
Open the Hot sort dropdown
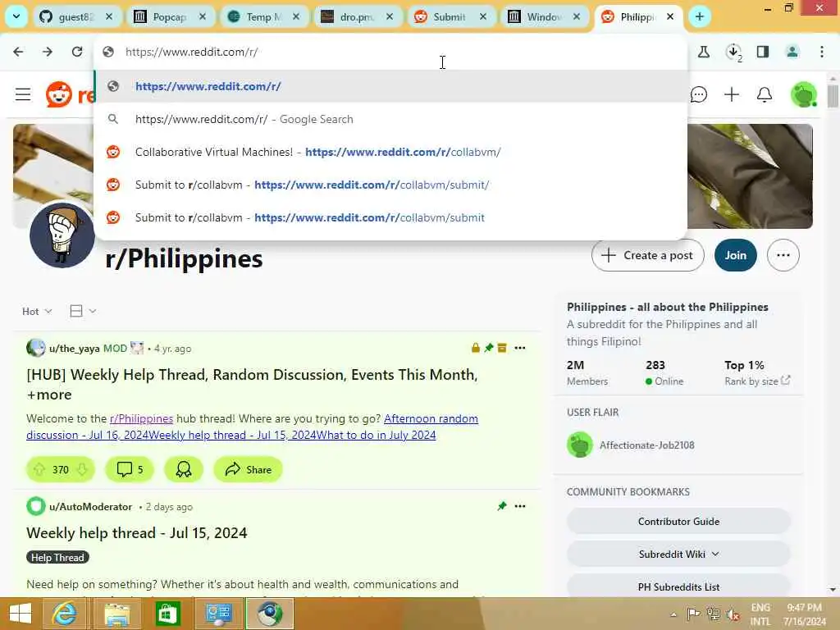click(x=37, y=311)
